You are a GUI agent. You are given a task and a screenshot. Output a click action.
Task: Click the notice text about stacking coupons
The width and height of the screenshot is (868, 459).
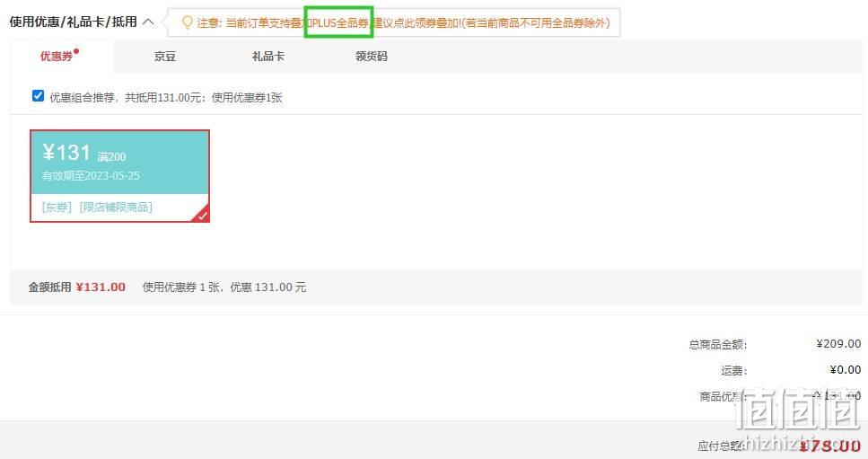[403, 22]
